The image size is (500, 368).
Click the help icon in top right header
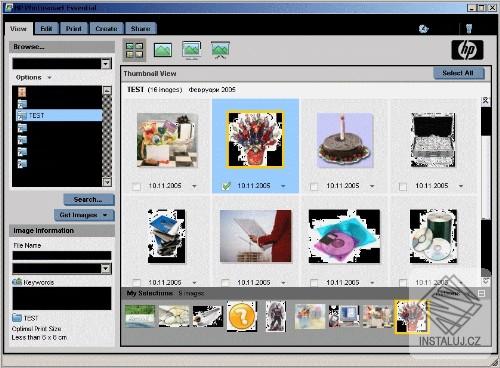469,28
